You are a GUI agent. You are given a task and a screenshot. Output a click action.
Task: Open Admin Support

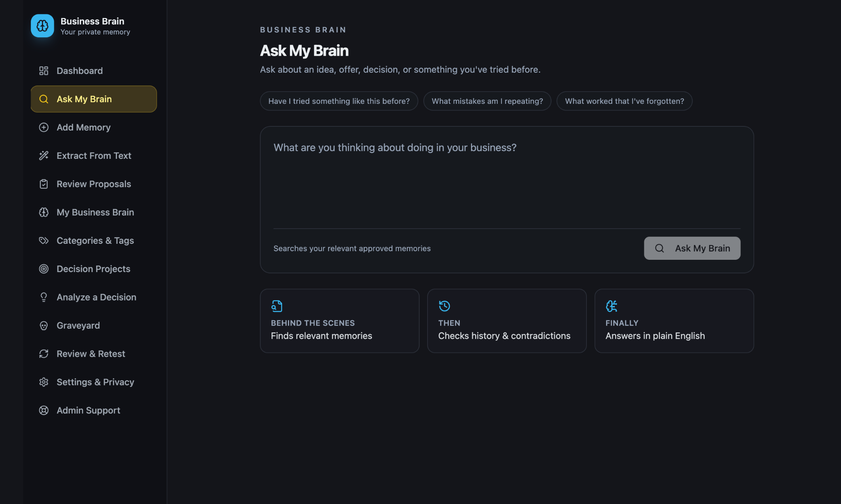click(94, 410)
